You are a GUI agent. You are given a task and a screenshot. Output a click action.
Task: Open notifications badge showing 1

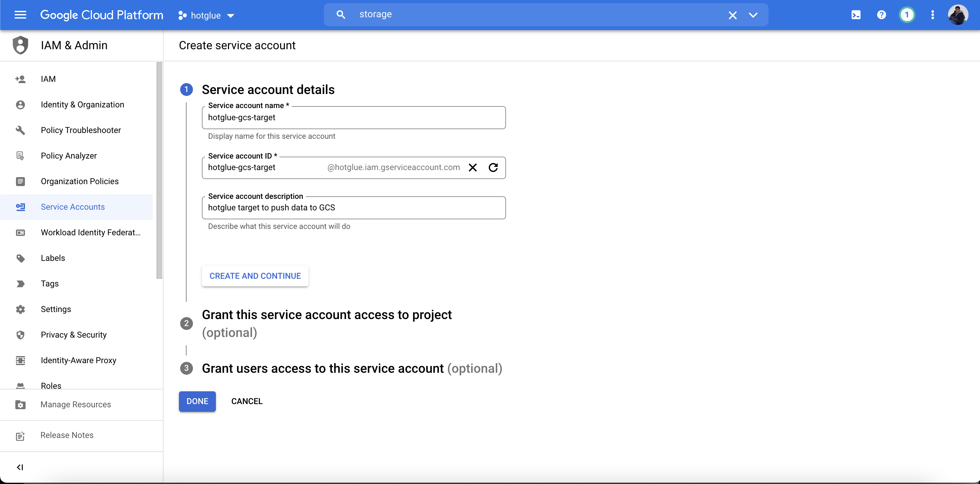click(x=907, y=15)
